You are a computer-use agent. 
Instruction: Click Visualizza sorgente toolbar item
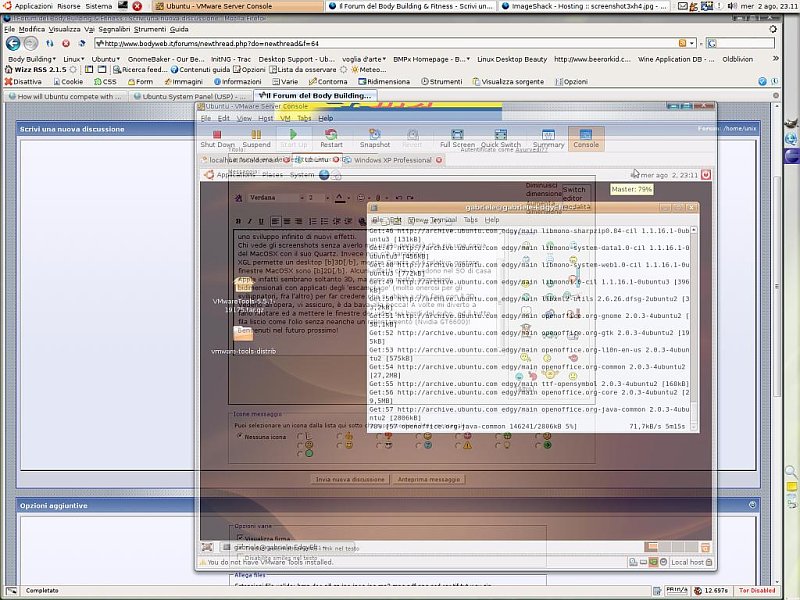[508, 82]
